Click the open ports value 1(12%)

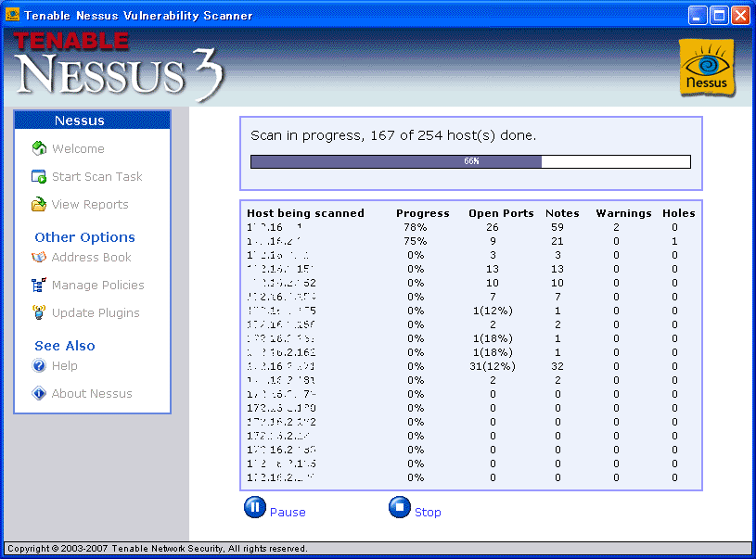coord(493,311)
